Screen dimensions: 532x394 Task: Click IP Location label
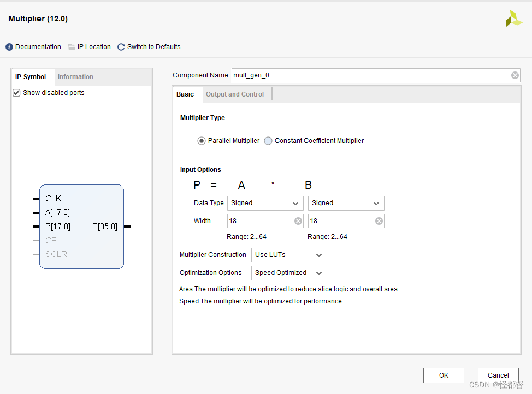[94, 47]
